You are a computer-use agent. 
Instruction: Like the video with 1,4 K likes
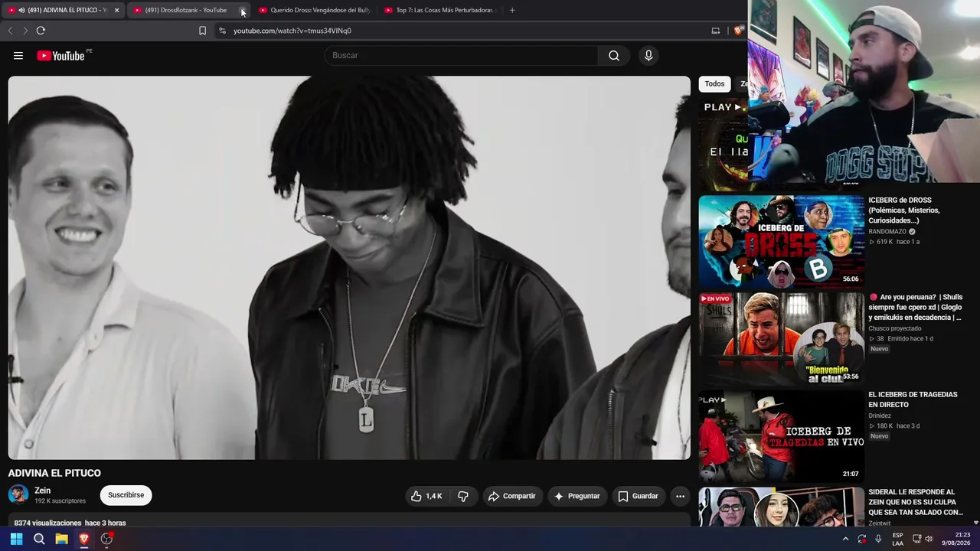tap(426, 496)
